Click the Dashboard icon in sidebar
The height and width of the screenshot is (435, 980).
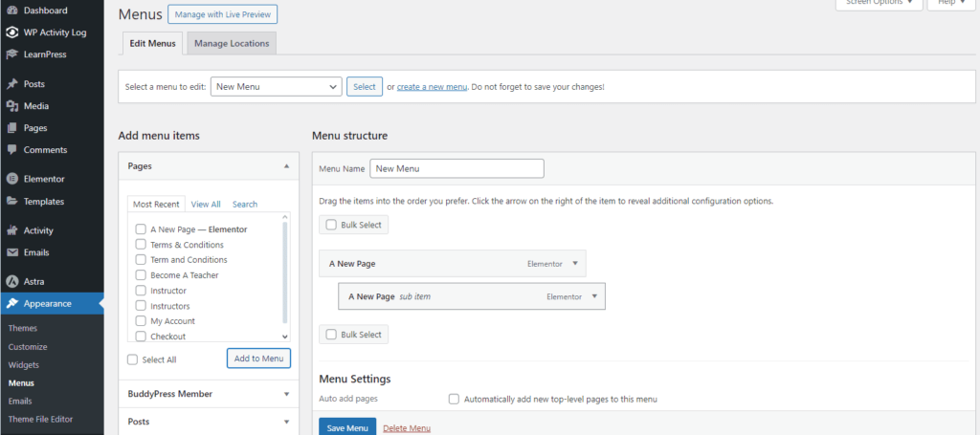pyautogui.click(x=11, y=11)
